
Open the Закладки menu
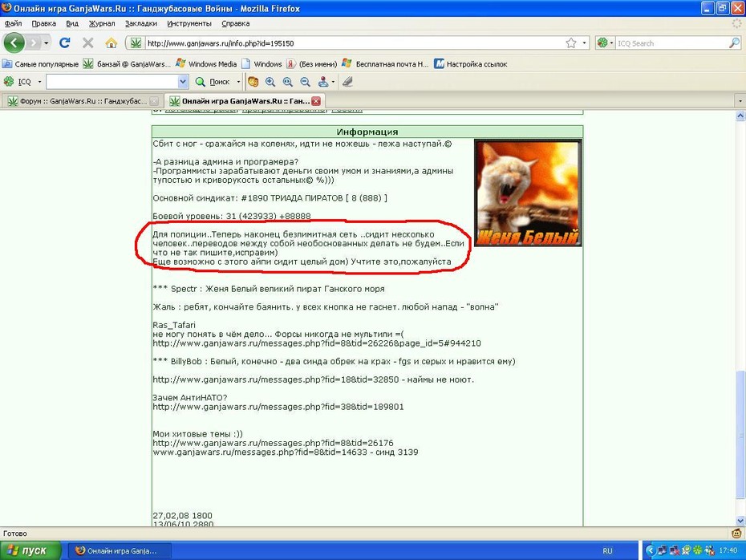141,23
